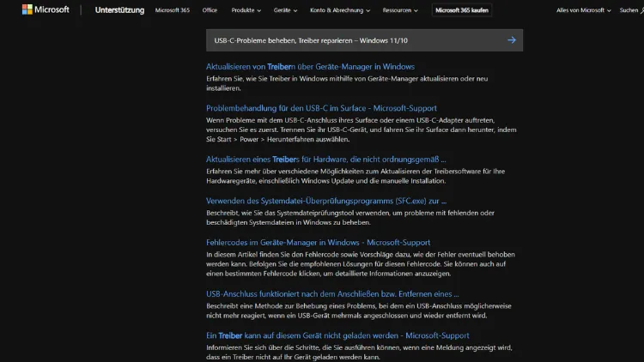Focus the USB-C-Probleme search input field
Viewport: 644px width, 362px height.
pyautogui.click(x=352, y=40)
